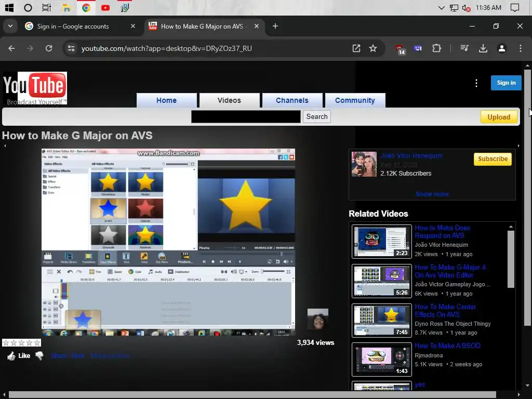
Task: Open media controls in Chrome toolbar
Action: pos(464,48)
